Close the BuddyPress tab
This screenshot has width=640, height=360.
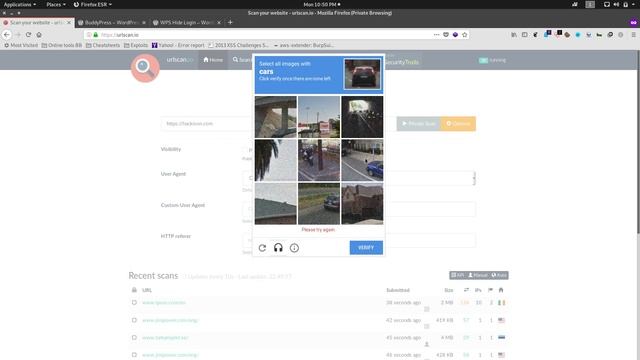[x=144, y=22]
